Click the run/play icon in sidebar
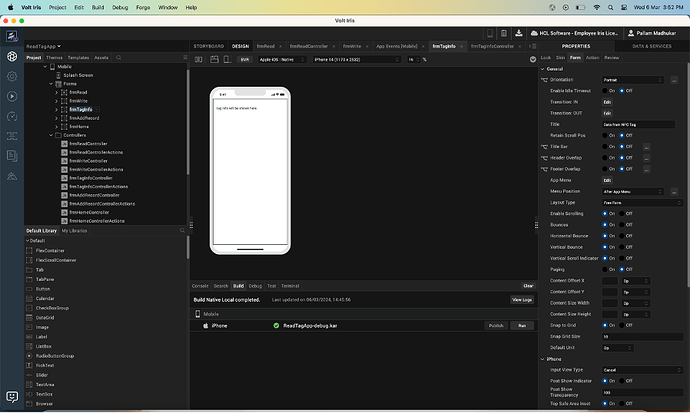 [12, 96]
